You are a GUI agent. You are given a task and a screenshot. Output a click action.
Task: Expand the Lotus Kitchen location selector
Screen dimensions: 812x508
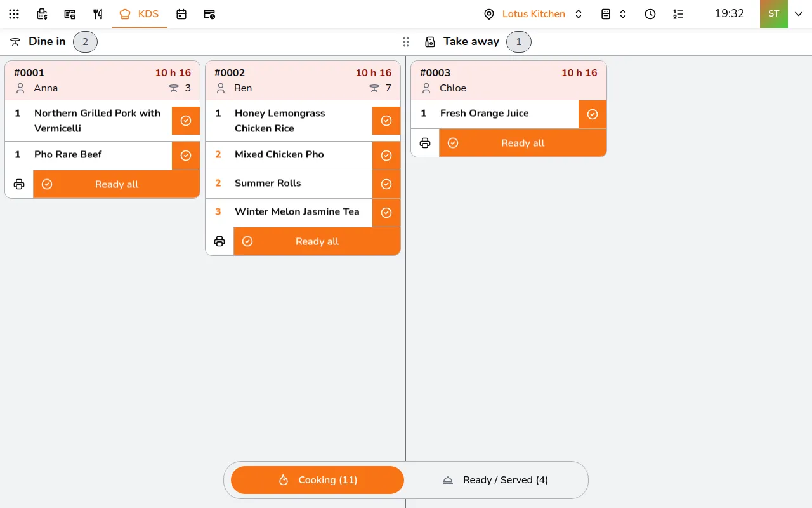534,14
